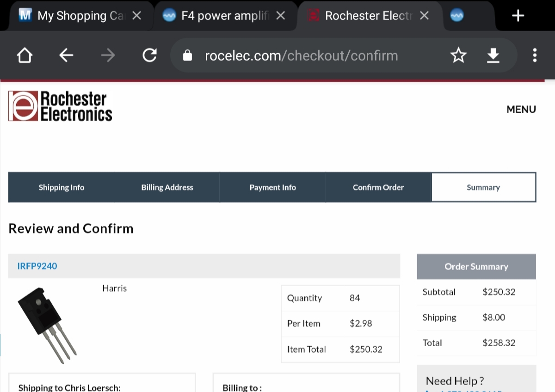The height and width of the screenshot is (392, 555).
Task: Tap the download icon in toolbar
Action: point(493,55)
